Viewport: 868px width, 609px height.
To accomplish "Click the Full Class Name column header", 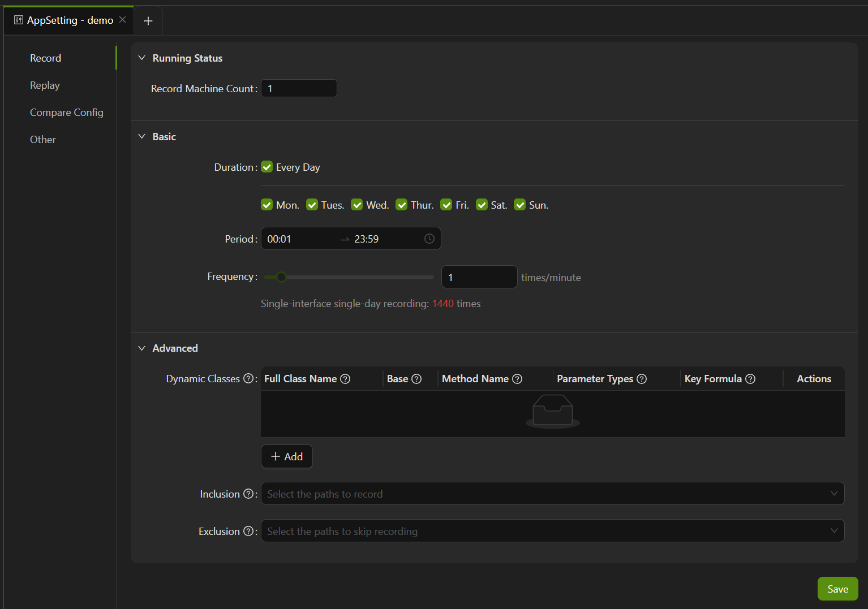I will point(300,379).
